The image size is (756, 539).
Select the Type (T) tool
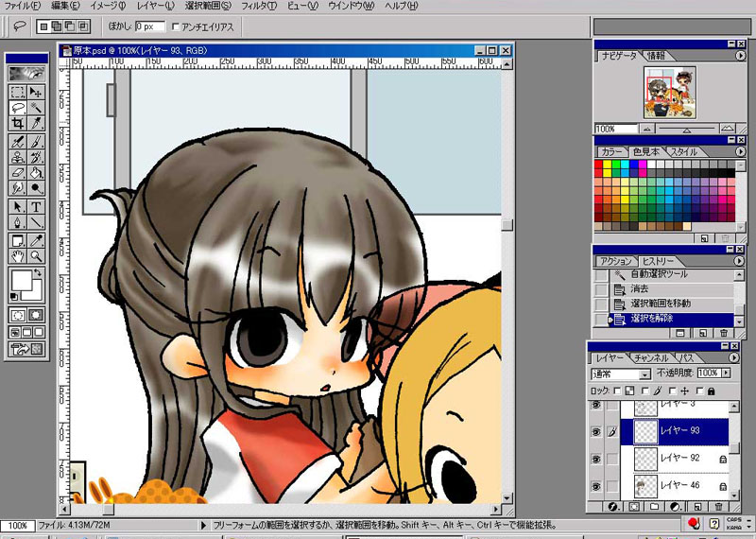pos(36,206)
